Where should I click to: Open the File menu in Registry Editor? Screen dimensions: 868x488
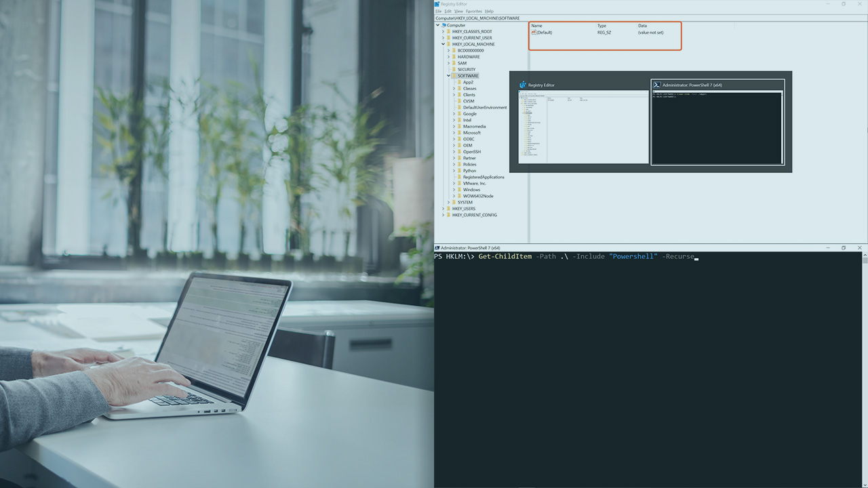coord(438,12)
